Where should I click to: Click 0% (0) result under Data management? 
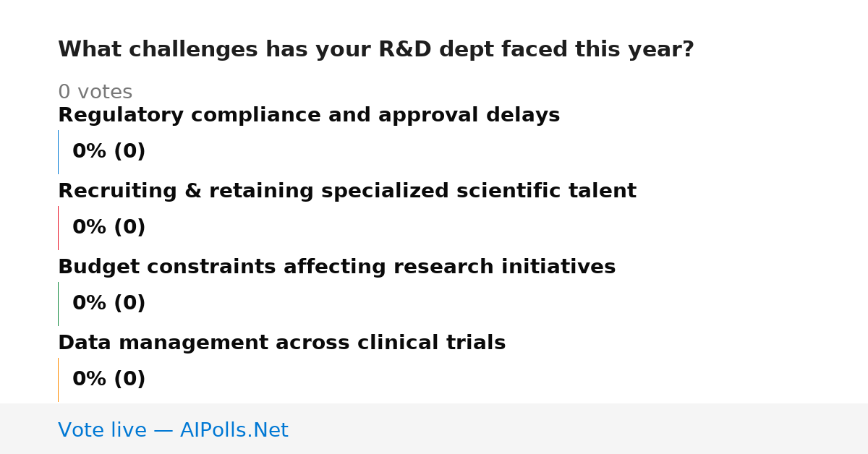click(x=109, y=380)
